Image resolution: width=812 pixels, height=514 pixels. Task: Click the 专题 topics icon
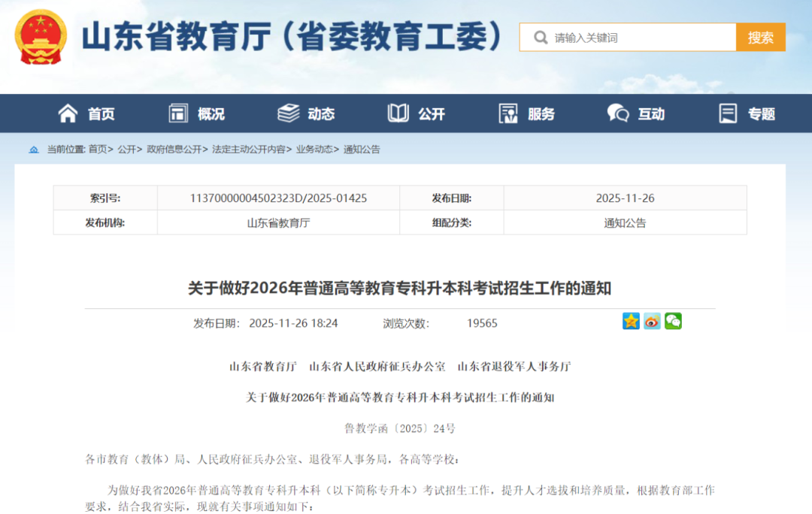tap(727, 113)
